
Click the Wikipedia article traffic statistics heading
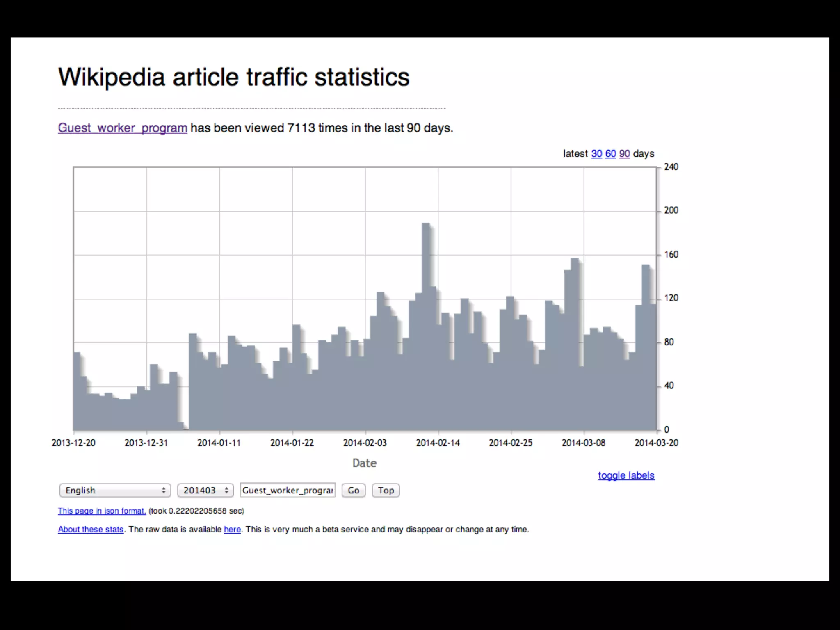234,77
